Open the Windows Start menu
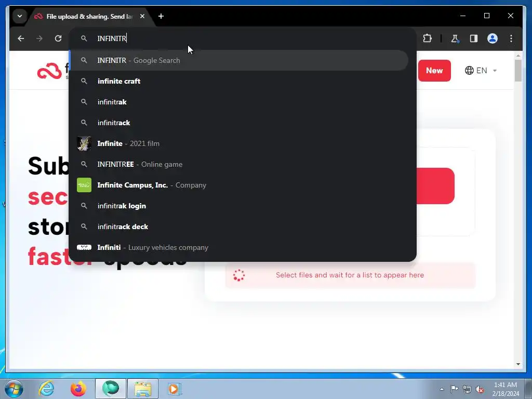 (x=14, y=389)
